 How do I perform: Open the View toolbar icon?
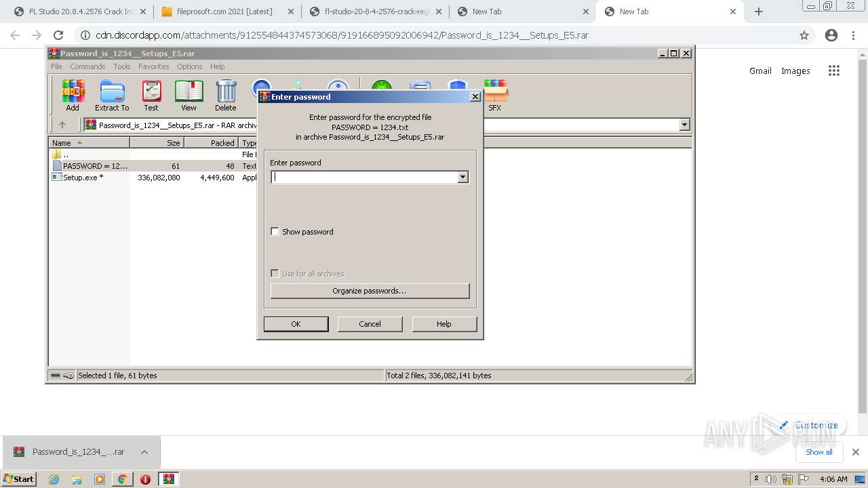[x=189, y=95]
